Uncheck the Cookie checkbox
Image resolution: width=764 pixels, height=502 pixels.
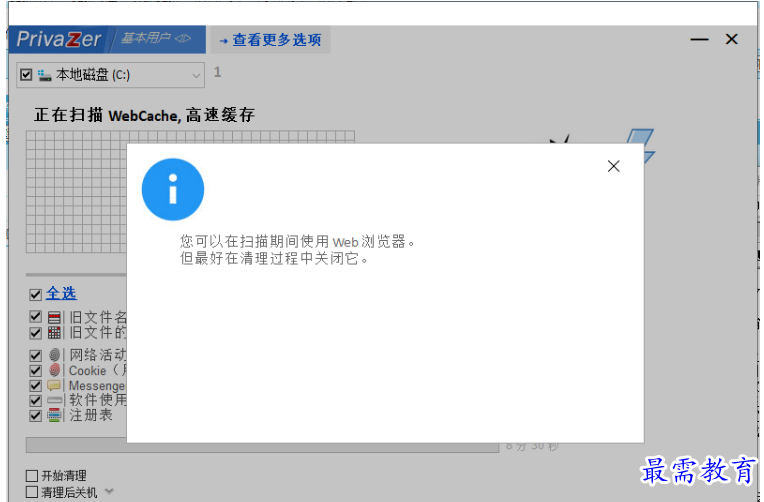[x=35, y=370]
